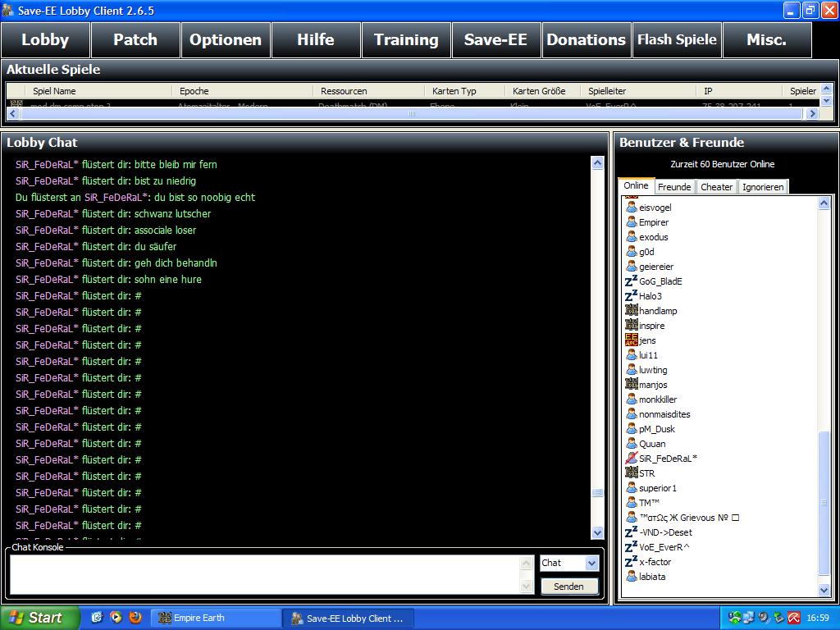Launch media player from quick launch
The image size is (840, 630).
[x=116, y=618]
